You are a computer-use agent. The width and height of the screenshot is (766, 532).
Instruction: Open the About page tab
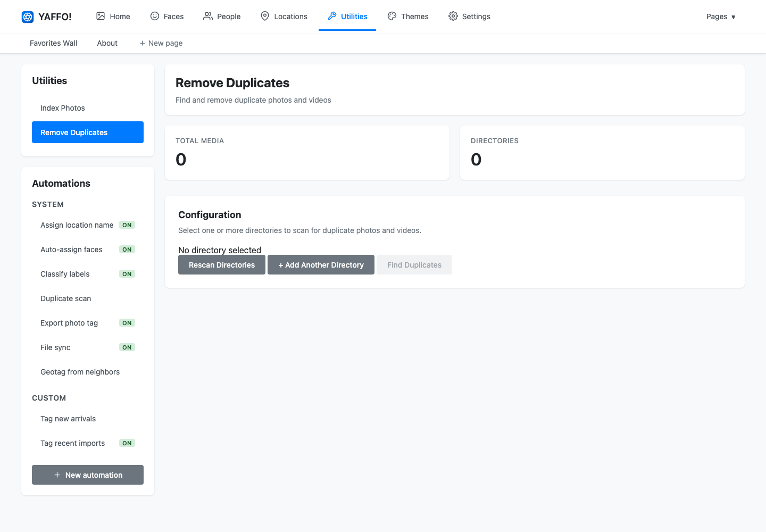click(107, 43)
